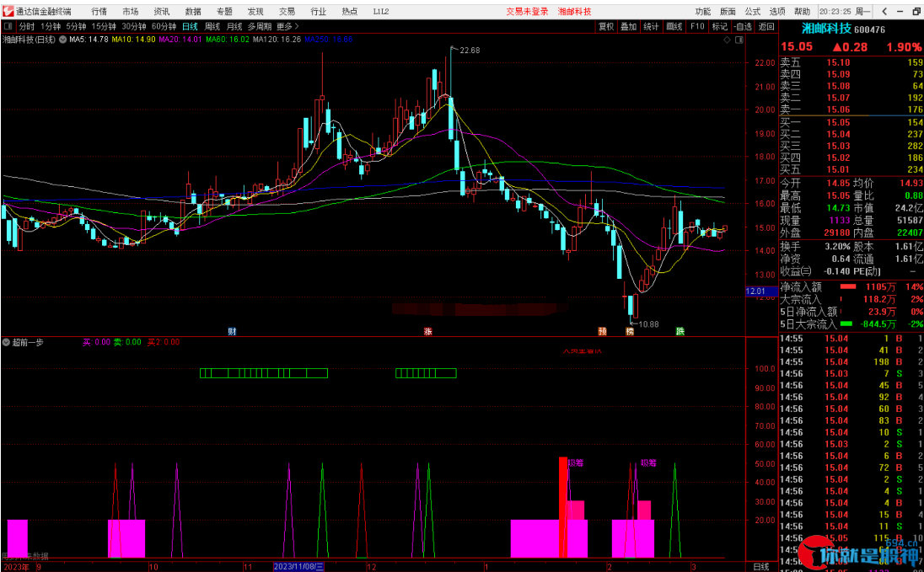This screenshot has height=572, width=924.
Task: Click the 日线 label at the bottom right
Action: pos(761,567)
